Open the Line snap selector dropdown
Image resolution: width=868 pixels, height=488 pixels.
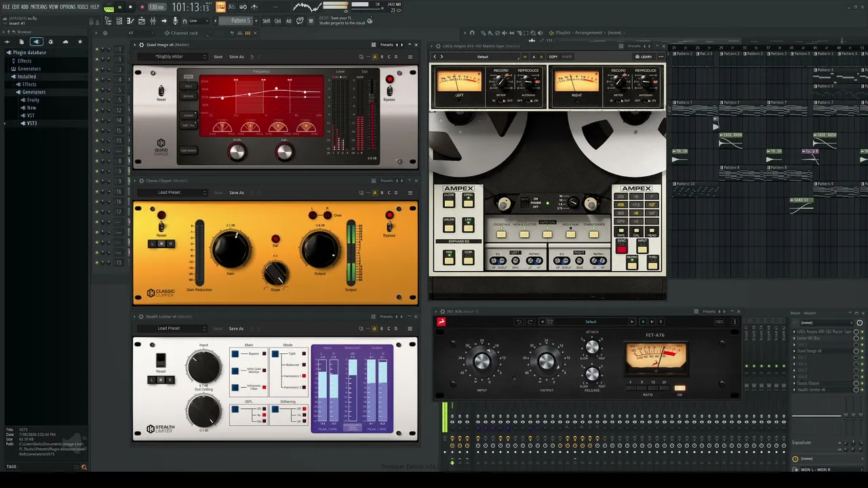tap(199, 21)
